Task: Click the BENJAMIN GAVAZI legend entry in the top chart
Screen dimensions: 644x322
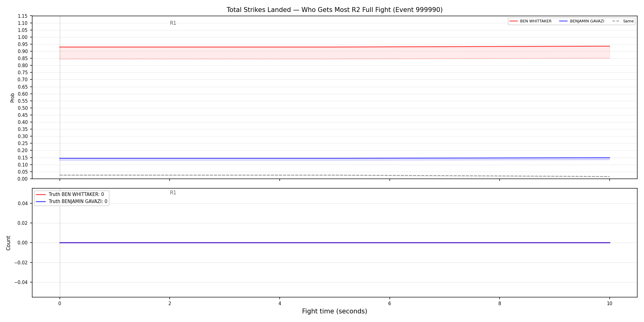Action: pos(581,21)
